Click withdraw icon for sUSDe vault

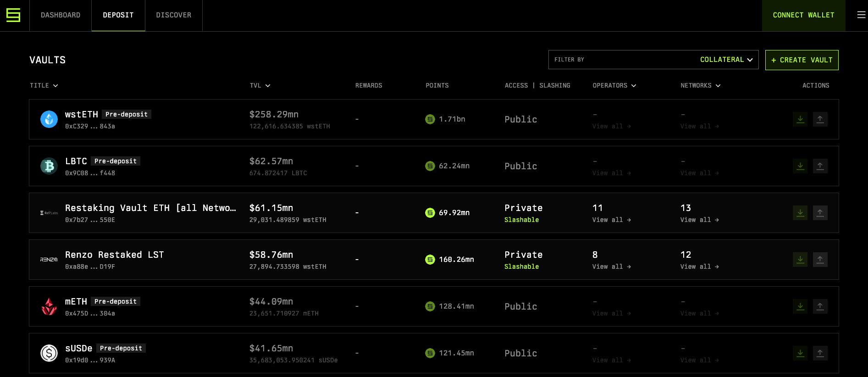pos(820,353)
